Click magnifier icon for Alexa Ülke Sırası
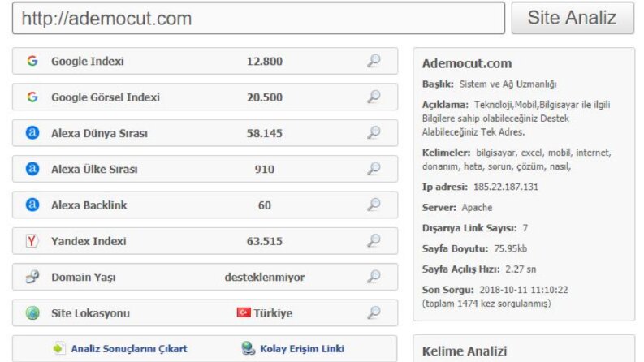 (374, 169)
